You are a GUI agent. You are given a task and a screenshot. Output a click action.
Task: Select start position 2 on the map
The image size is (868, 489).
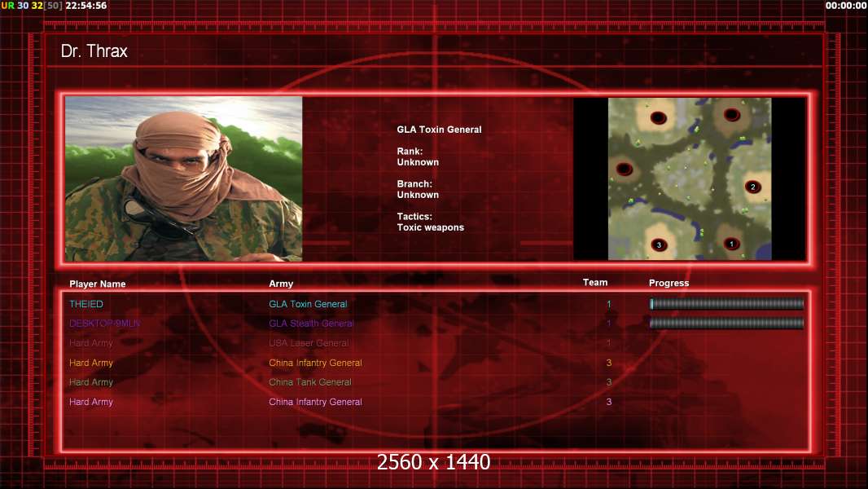752,187
